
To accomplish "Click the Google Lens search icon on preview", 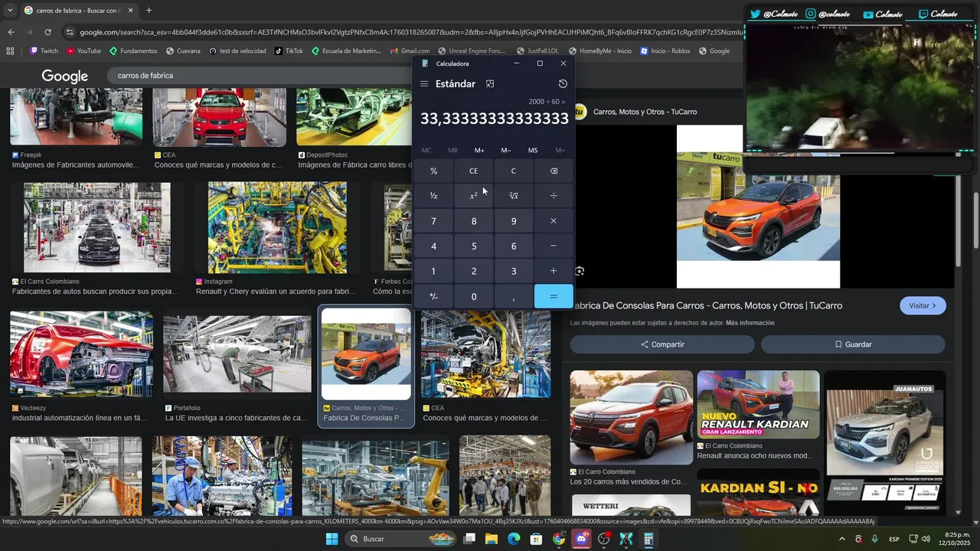I will pyautogui.click(x=580, y=271).
